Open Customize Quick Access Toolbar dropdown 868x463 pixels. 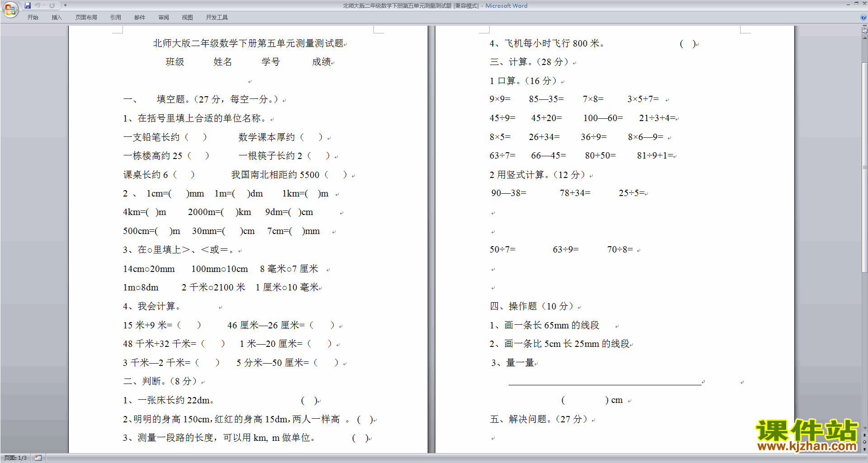click(x=65, y=5)
